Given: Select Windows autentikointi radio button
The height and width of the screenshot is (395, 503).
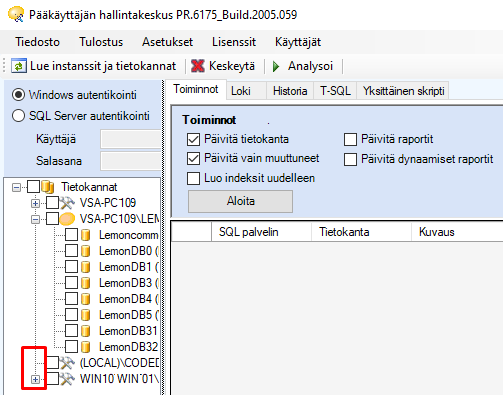Looking at the screenshot, I should coord(18,95).
